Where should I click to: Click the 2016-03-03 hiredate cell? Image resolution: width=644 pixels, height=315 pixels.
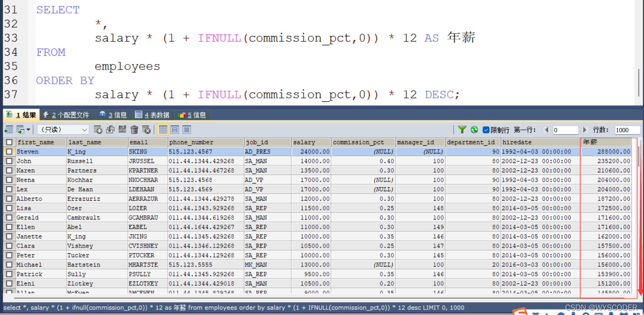pos(541,265)
